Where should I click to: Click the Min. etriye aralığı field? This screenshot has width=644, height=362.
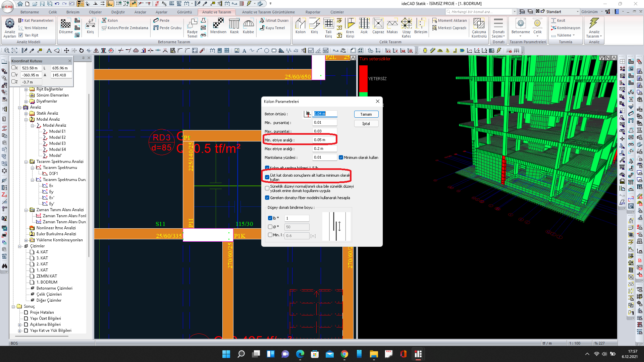[x=325, y=140]
